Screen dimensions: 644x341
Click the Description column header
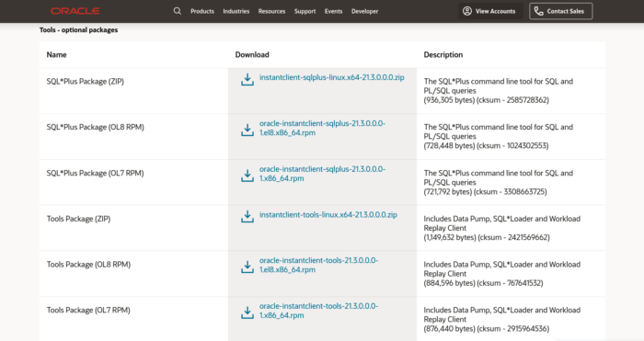(x=443, y=54)
